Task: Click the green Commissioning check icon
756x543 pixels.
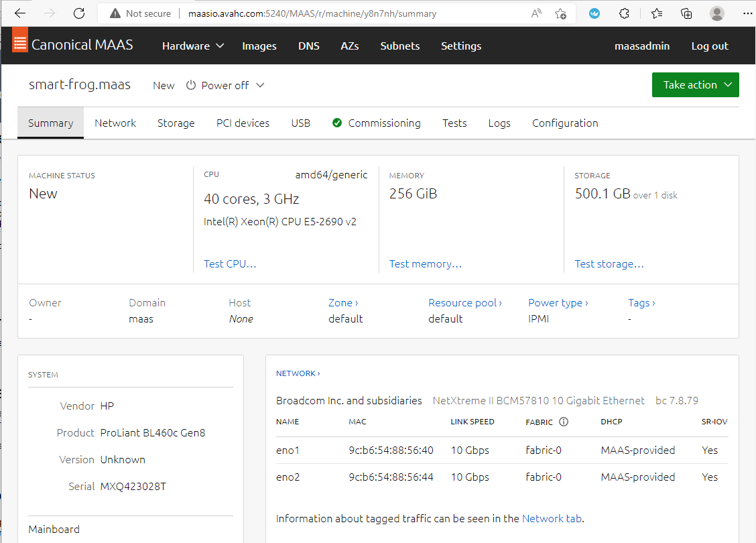Action: coord(337,123)
